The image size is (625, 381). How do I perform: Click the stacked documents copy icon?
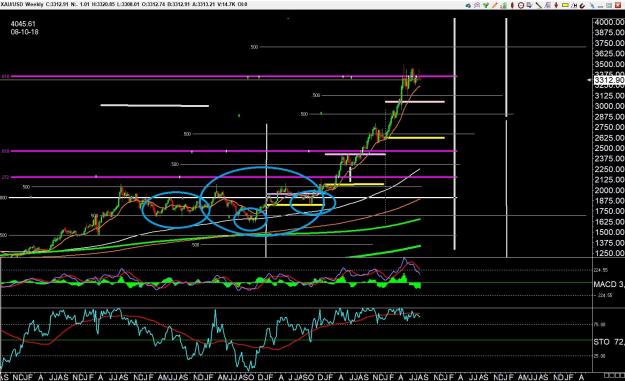point(529,5)
